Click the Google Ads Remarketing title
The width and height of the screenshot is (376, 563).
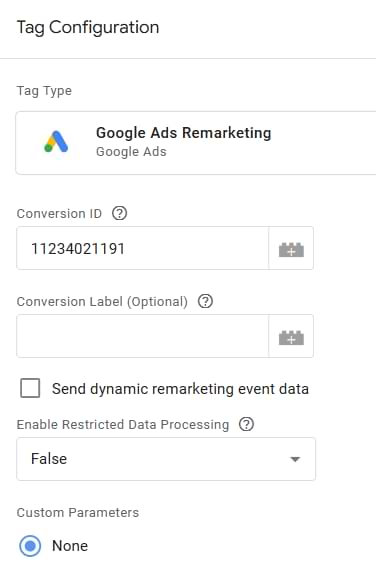(x=184, y=133)
